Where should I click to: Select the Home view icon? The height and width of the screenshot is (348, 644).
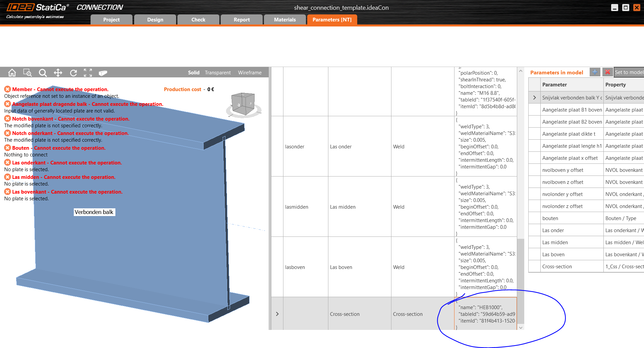(x=12, y=72)
